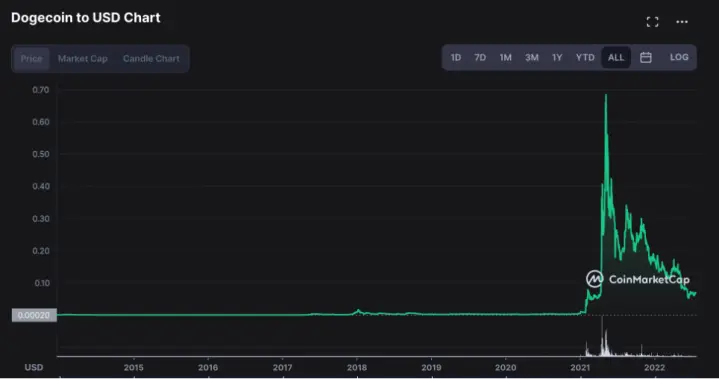Click the tallest volume bar in 2021
The image size is (719, 379).
tap(602, 336)
